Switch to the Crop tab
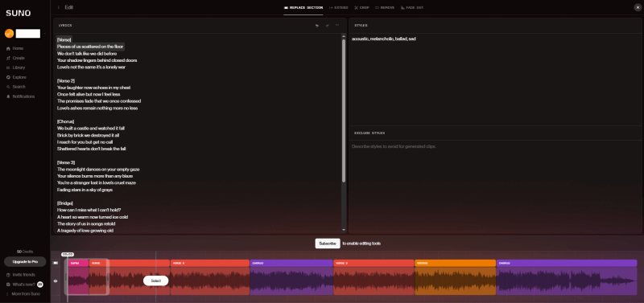This screenshot has width=644, height=303. pyautogui.click(x=361, y=8)
